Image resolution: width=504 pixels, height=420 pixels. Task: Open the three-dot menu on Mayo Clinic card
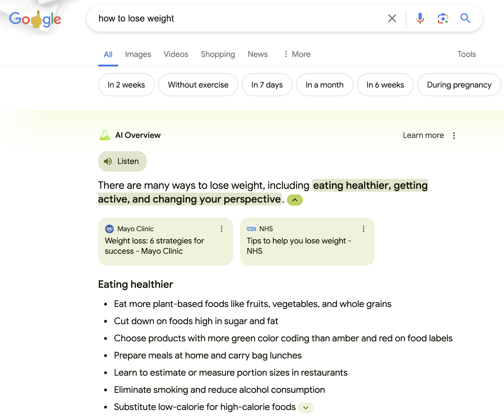(221, 229)
